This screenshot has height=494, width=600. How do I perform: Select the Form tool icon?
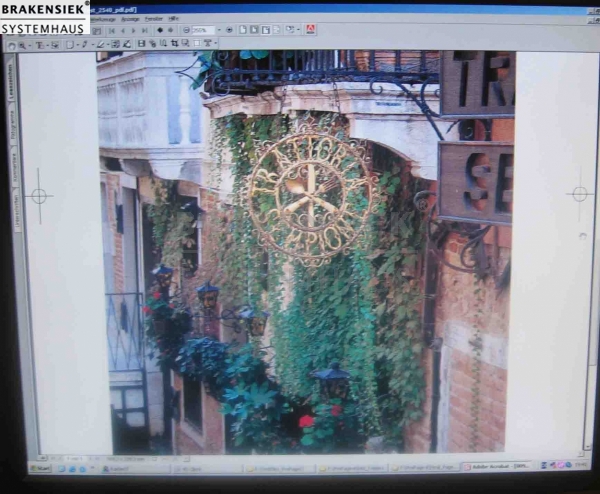[185, 43]
